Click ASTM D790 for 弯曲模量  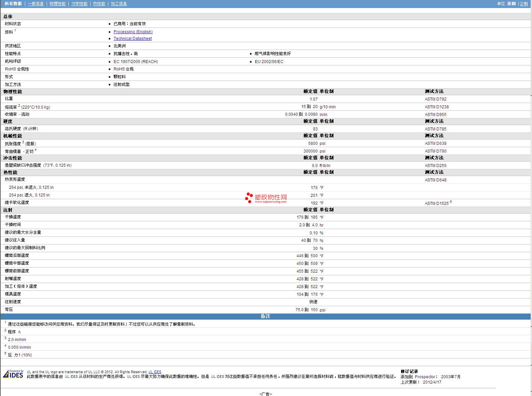click(x=435, y=151)
